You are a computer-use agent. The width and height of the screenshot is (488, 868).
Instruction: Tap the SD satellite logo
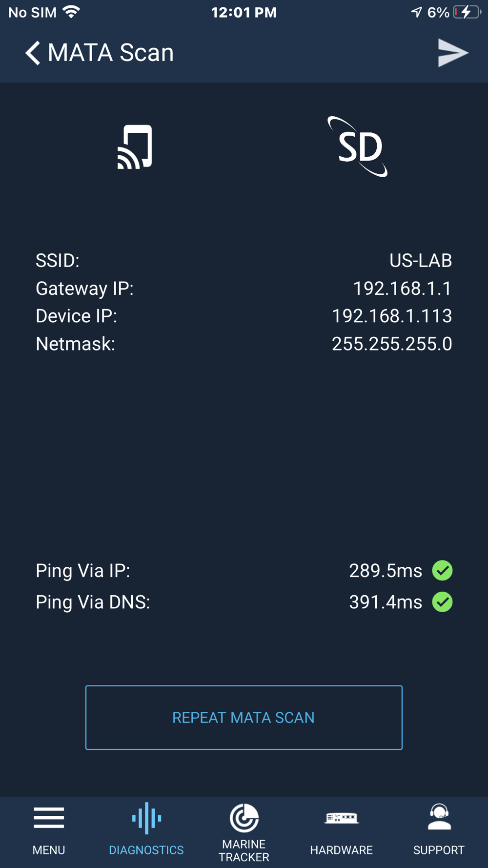pyautogui.click(x=358, y=146)
